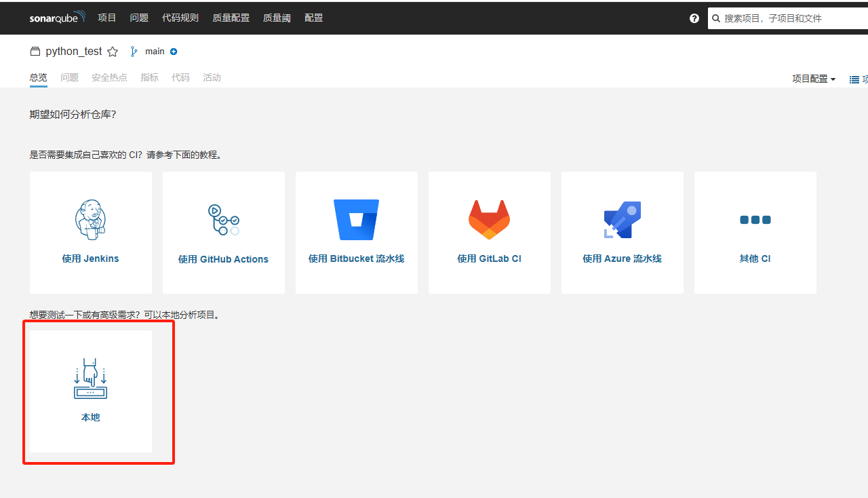Viewport: 868px width, 498px height.
Task: Choose the 使用 Bitbucket 流水线 link
Action: point(356,258)
